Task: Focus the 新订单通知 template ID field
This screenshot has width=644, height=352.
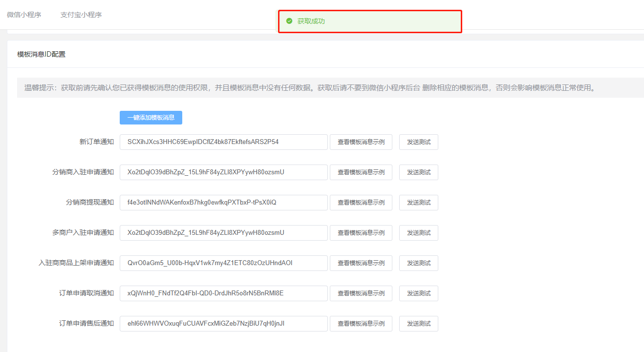Action: coord(223,142)
